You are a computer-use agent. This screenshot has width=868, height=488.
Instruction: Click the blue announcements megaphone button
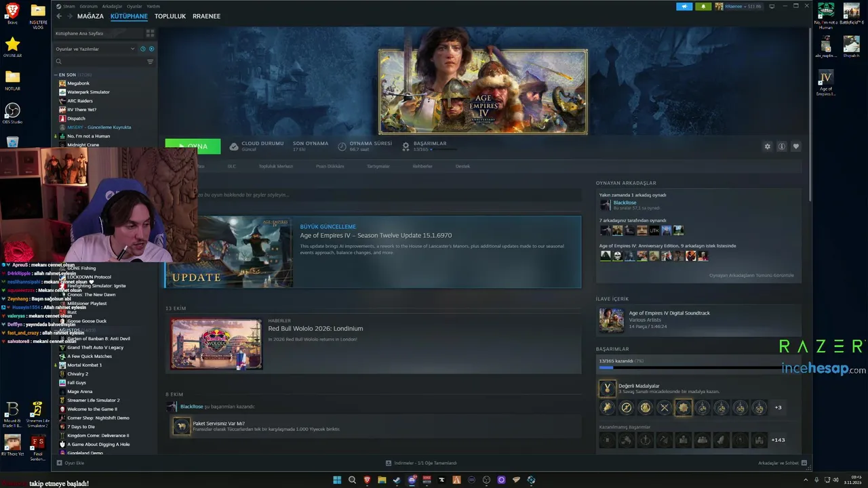[x=684, y=6]
